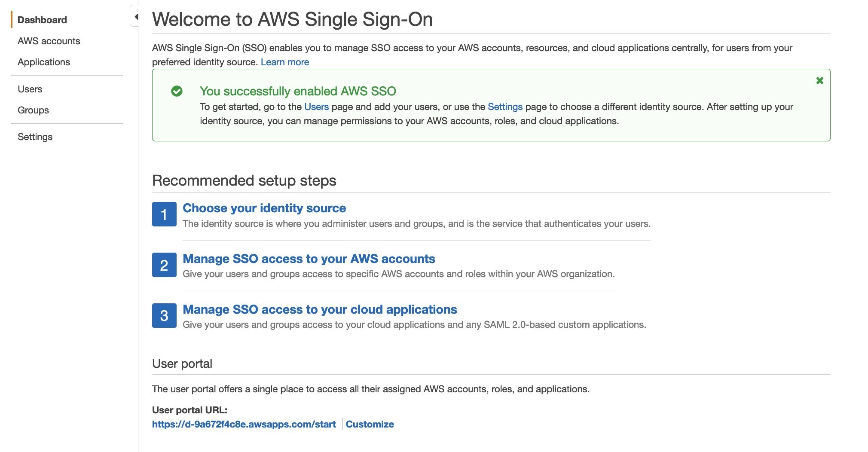Click the 'Recommended setup steps' heading
Viewport: 868px width, 452px height.
244,180
